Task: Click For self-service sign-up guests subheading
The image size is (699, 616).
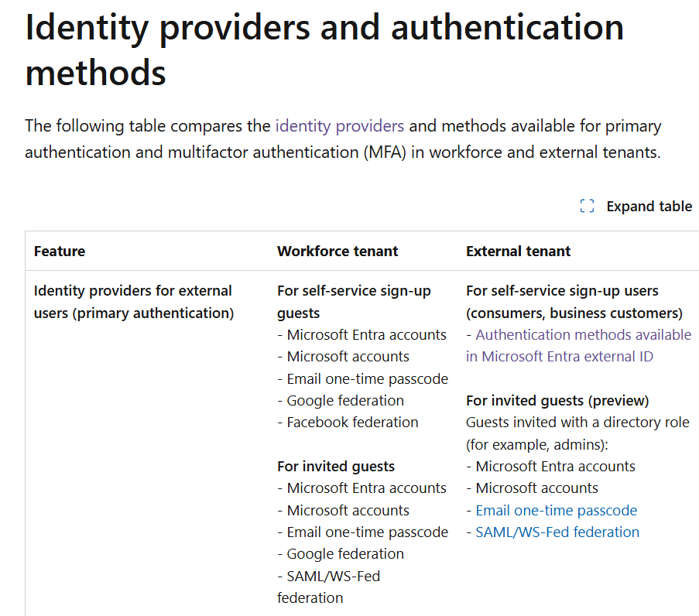Action: click(354, 302)
